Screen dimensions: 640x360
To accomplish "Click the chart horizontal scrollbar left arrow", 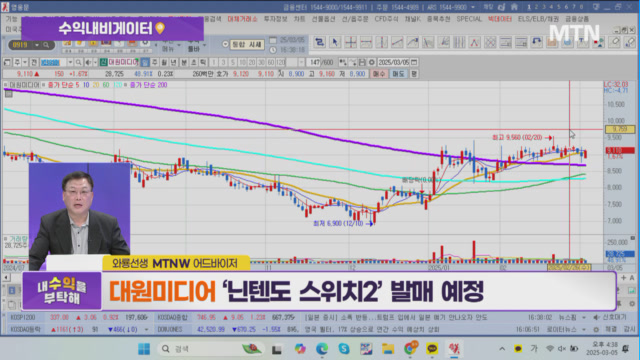I will pyautogui.click(x=6, y=278).
